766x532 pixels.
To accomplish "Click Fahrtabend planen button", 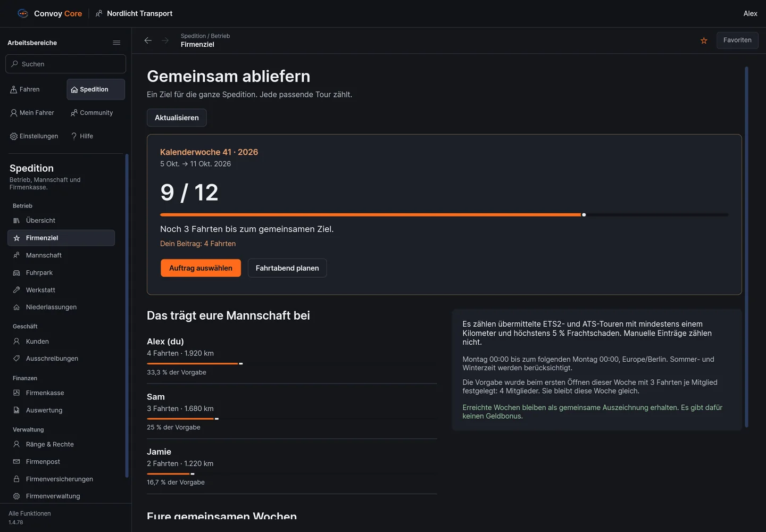I will point(287,268).
